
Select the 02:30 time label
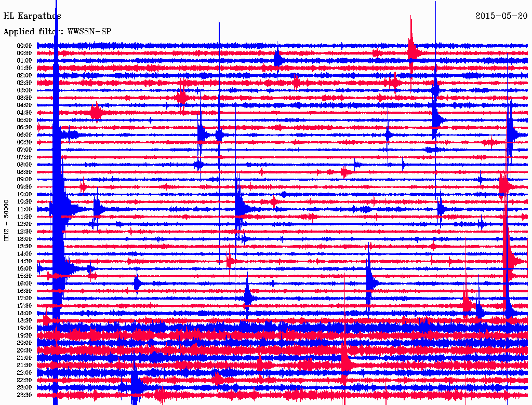(24, 83)
